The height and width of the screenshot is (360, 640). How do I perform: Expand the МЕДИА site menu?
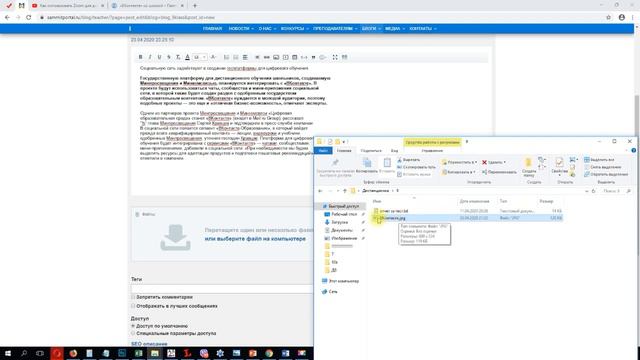(395, 29)
